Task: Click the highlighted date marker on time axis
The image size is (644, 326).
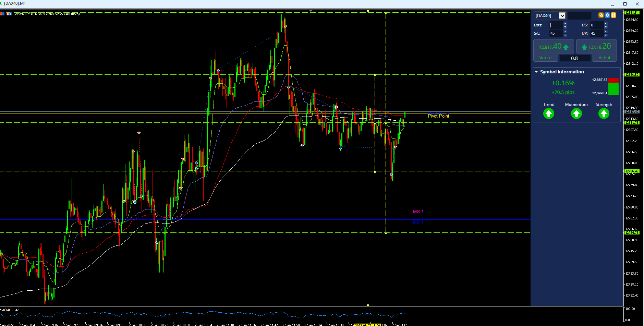Action: [367, 325]
